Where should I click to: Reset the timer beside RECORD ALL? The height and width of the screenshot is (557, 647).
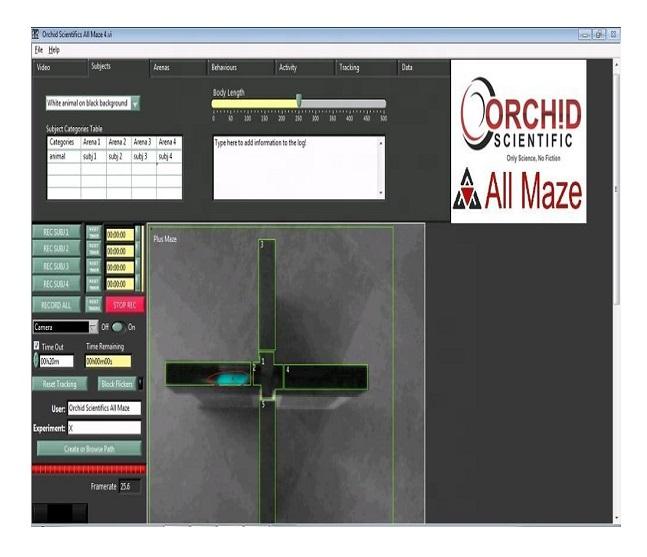pos(94,305)
